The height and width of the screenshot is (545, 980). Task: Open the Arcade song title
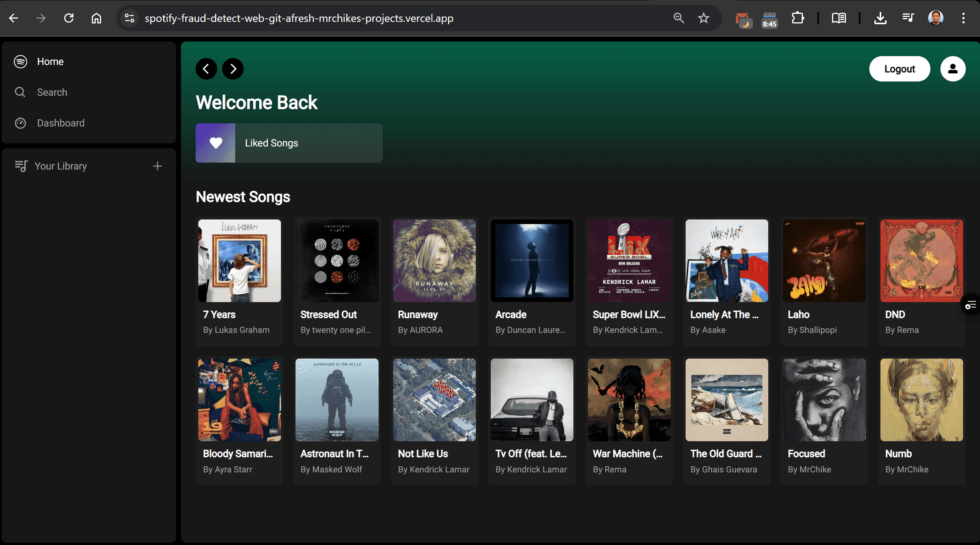(511, 314)
